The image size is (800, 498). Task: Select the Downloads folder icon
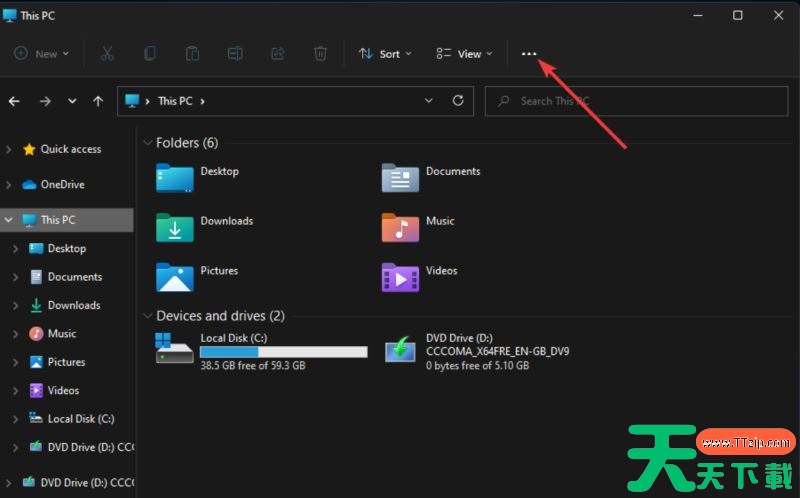pos(174,227)
